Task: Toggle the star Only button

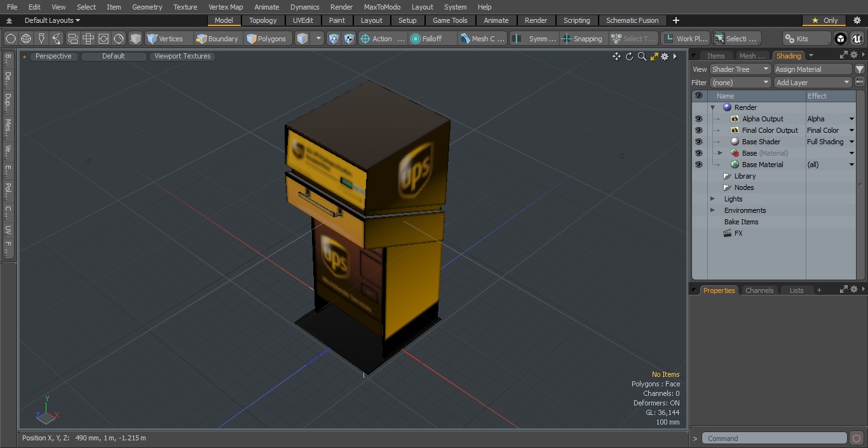Action: pos(824,20)
